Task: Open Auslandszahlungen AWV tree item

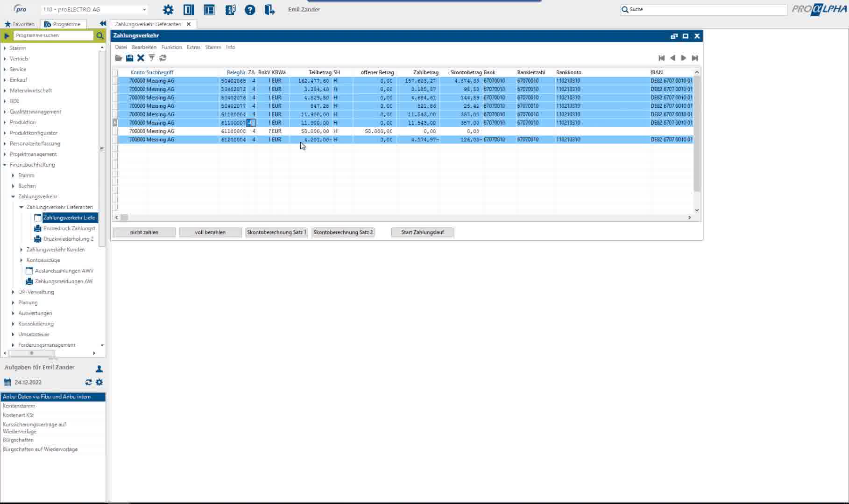Action: (x=64, y=271)
